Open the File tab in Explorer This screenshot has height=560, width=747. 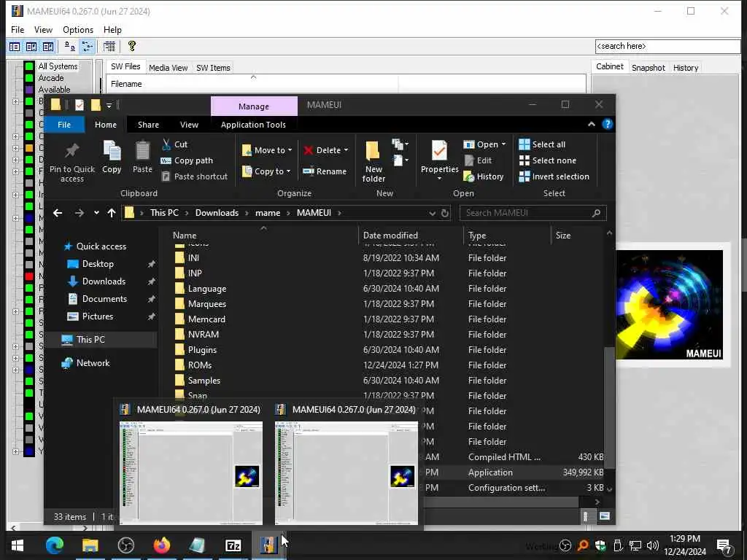tap(64, 125)
